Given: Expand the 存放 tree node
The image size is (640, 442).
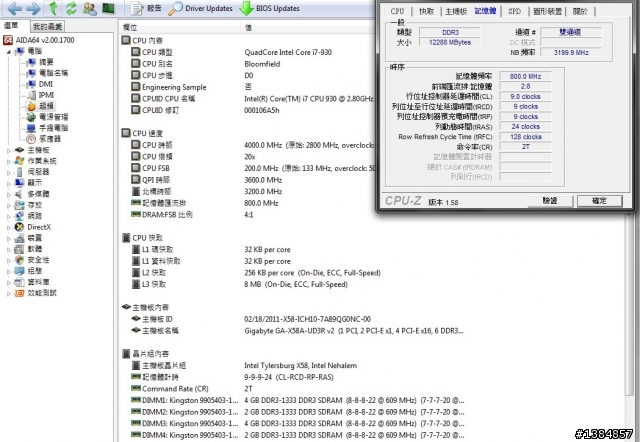Looking at the screenshot, I should [9, 205].
